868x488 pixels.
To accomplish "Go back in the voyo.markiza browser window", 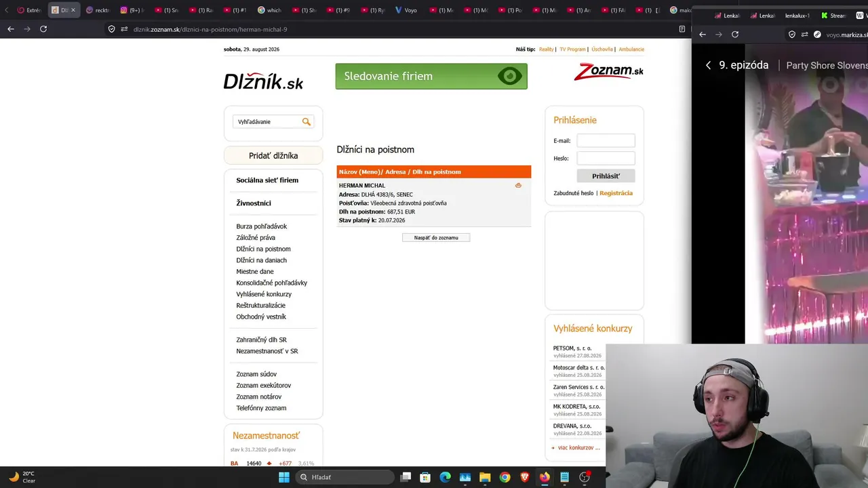I will (703, 35).
